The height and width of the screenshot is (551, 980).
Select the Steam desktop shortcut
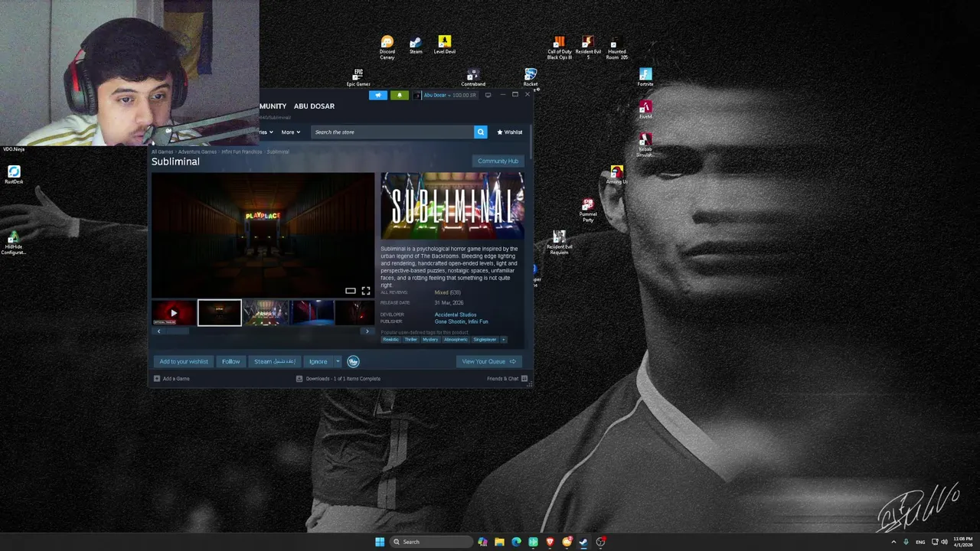(x=416, y=45)
